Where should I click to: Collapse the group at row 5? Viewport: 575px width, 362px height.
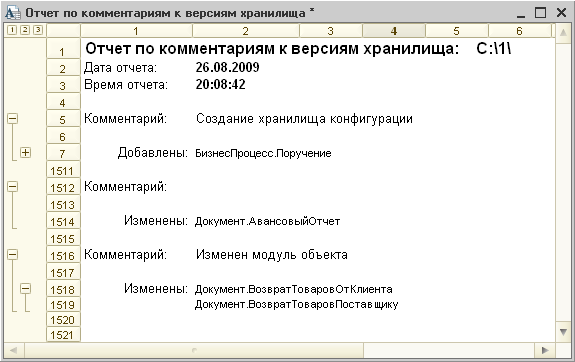[x=12, y=118]
